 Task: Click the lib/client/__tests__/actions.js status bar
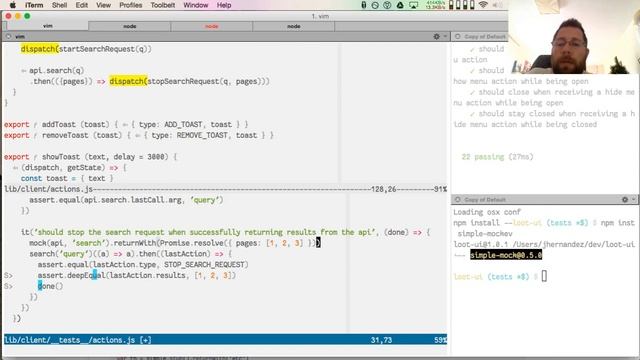225,340
